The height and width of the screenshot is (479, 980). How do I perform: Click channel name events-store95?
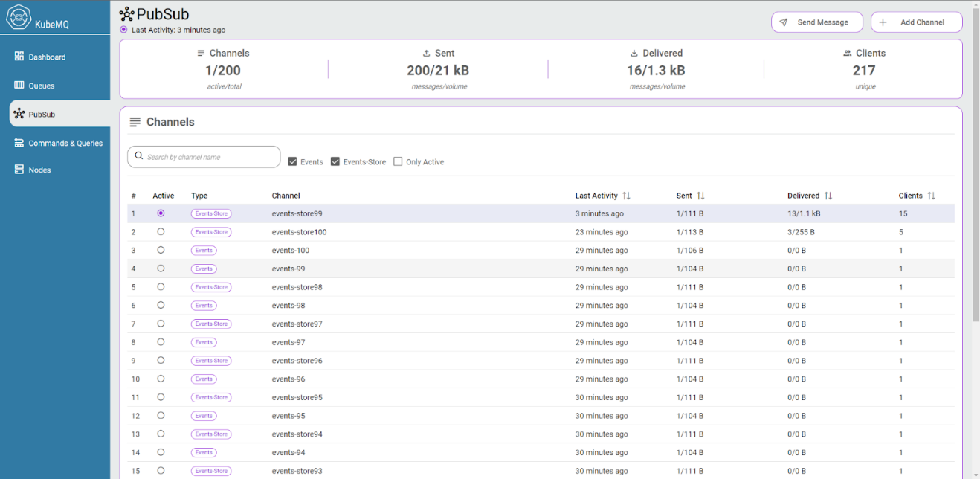297,398
